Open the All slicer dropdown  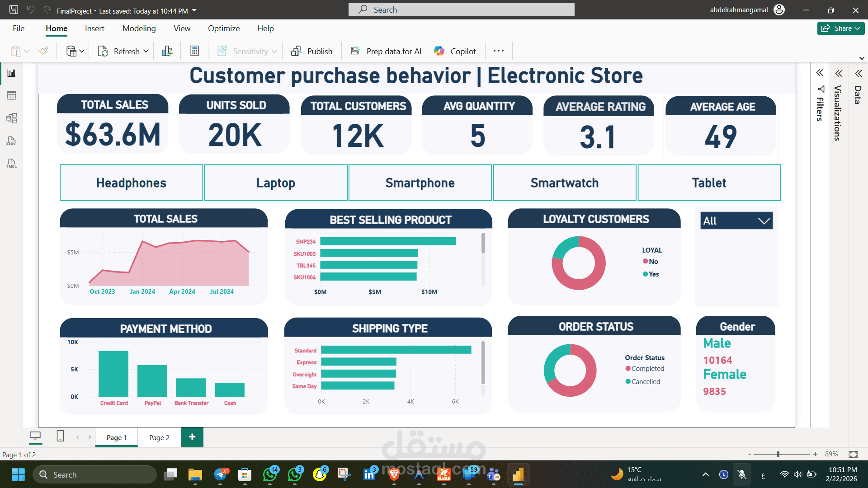click(x=763, y=221)
